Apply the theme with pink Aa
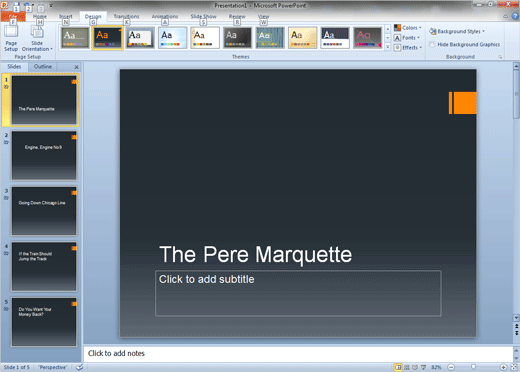This screenshot has width=520, height=372. click(367, 38)
